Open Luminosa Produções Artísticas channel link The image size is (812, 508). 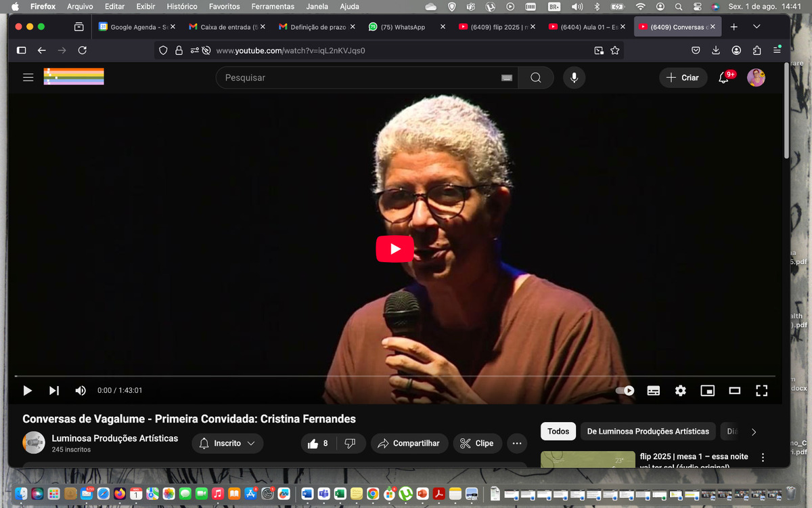pyautogui.click(x=114, y=438)
